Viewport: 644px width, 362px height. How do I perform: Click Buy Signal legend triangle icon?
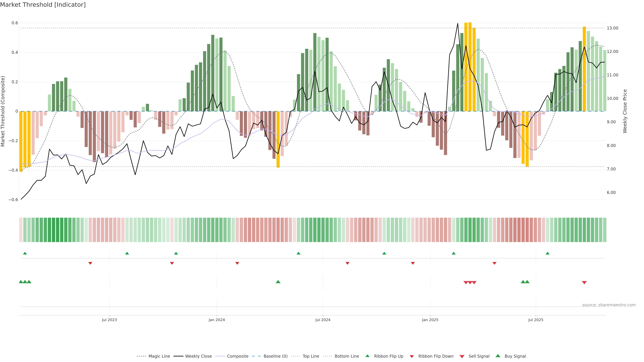point(498,356)
